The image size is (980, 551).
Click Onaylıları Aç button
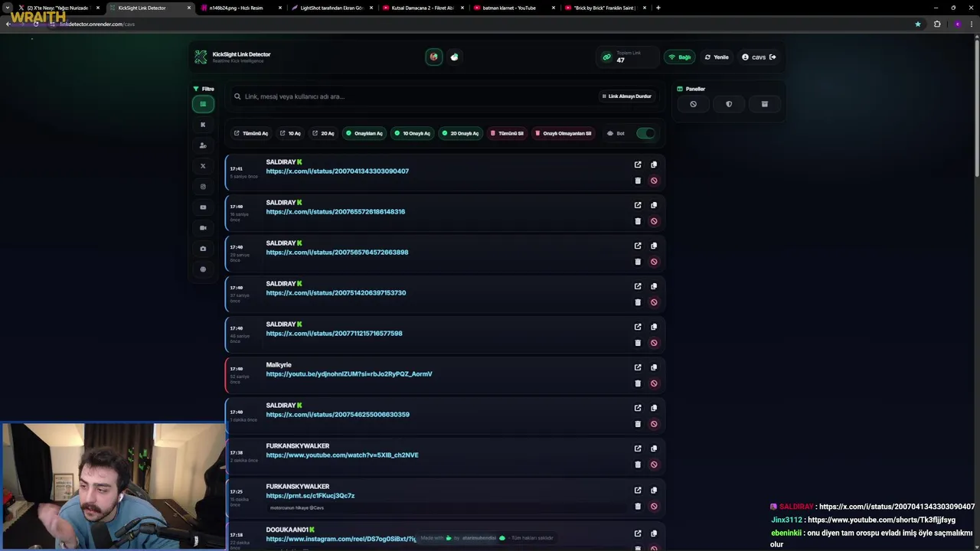(x=364, y=133)
